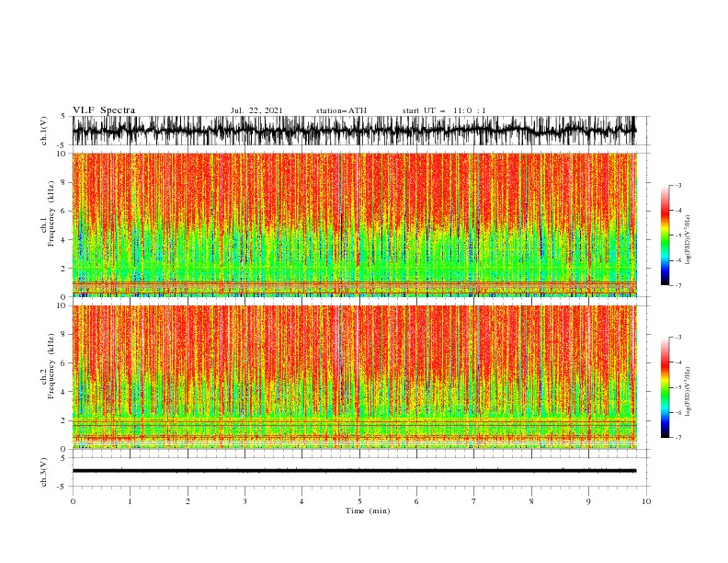Click the 'VLF Spectra' title text
728x563 pixels.
(104, 110)
